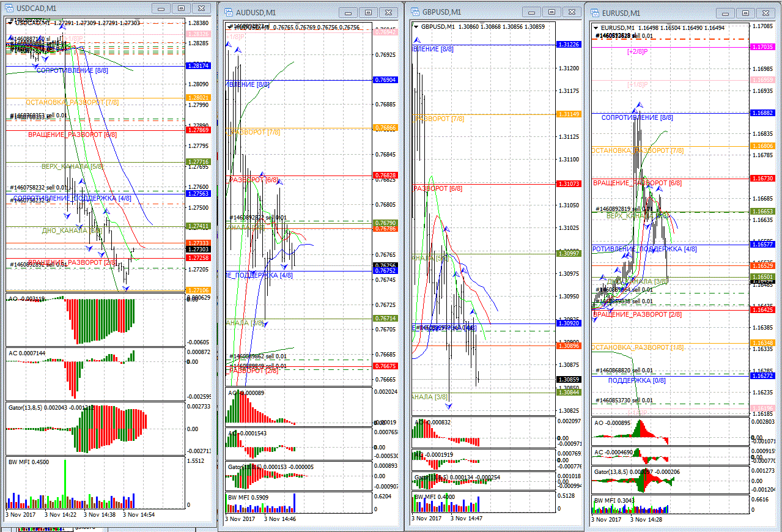Image resolution: width=782 pixels, height=532 pixels.
Task: Click ВРАЩЕНИЕ_РАЗВОРОТ [6/8] label in USDCAD
Action: [x=72, y=135]
